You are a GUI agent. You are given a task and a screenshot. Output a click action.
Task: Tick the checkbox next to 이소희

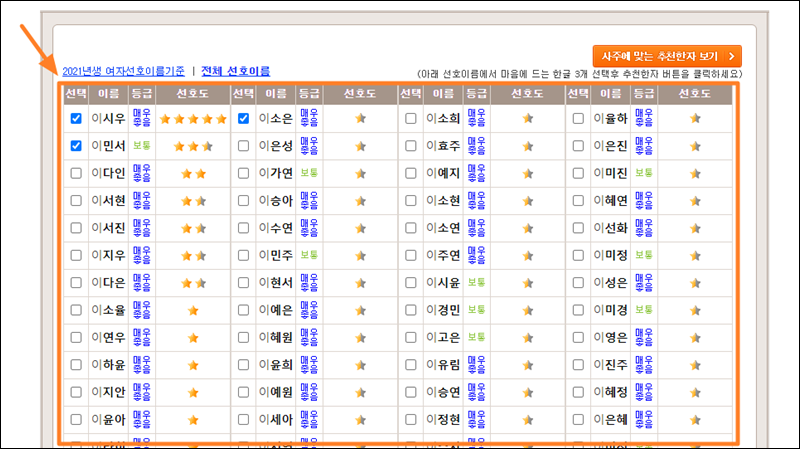pos(411,118)
